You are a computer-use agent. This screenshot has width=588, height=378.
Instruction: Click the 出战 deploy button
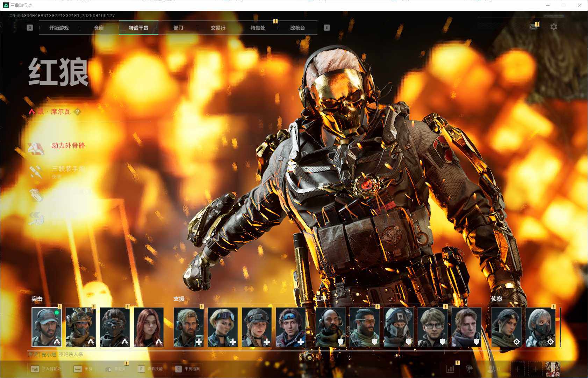tap(83, 369)
